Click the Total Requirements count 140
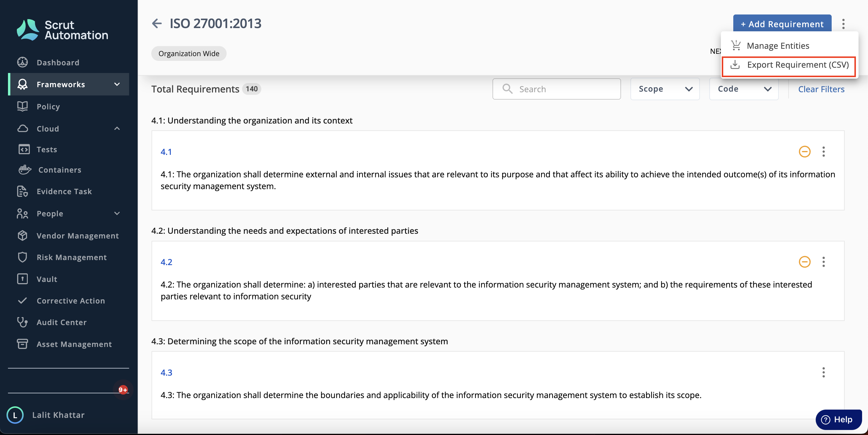Screen dimensions: 868x435 click(x=251, y=89)
